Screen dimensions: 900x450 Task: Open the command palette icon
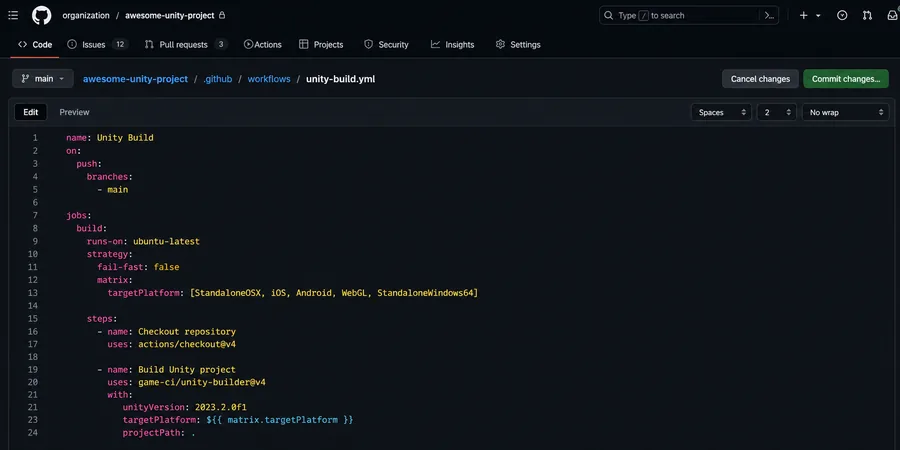[x=769, y=15]
